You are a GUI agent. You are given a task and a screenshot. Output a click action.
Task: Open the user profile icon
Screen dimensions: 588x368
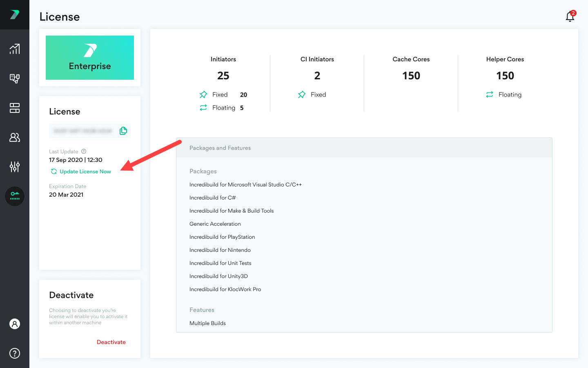point(15,324)
